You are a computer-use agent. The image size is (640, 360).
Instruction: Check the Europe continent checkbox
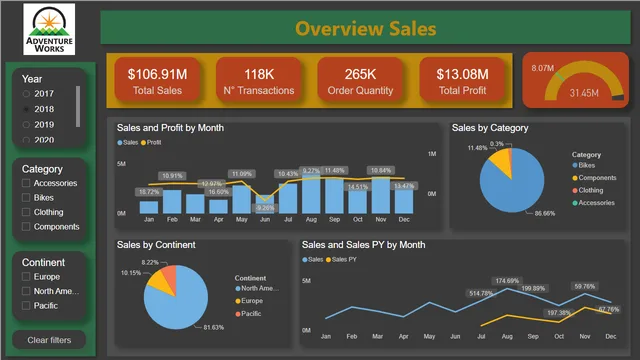pos(26,277)
